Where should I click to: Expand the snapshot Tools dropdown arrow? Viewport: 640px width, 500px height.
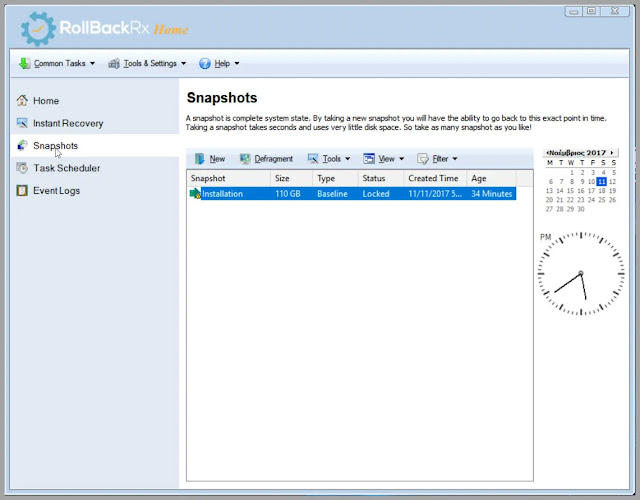click(347, 159)
